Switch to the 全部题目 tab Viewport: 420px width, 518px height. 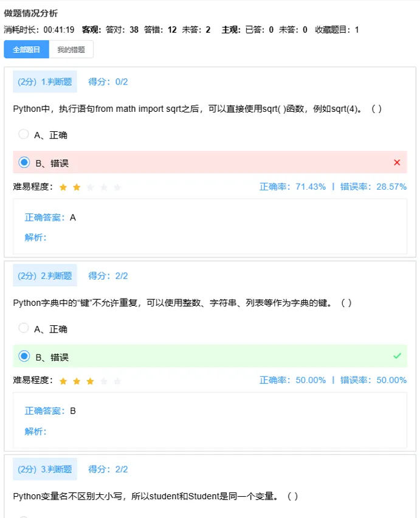27,50
